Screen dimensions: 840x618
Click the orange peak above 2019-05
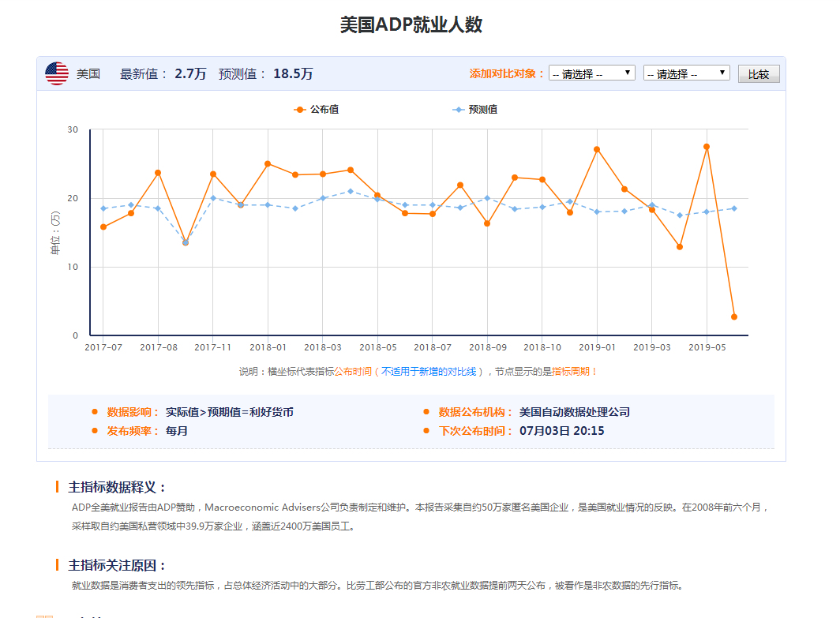pyautogui.click(x=707, y=147)
